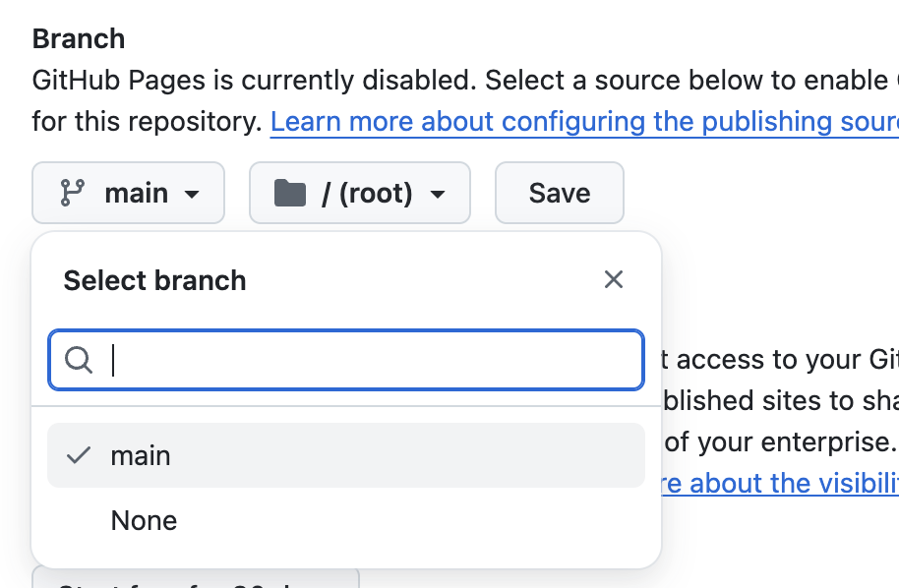Open the / (root) folder selector
899x588 pixels.
pyautogui.click(x=360, y=193)
